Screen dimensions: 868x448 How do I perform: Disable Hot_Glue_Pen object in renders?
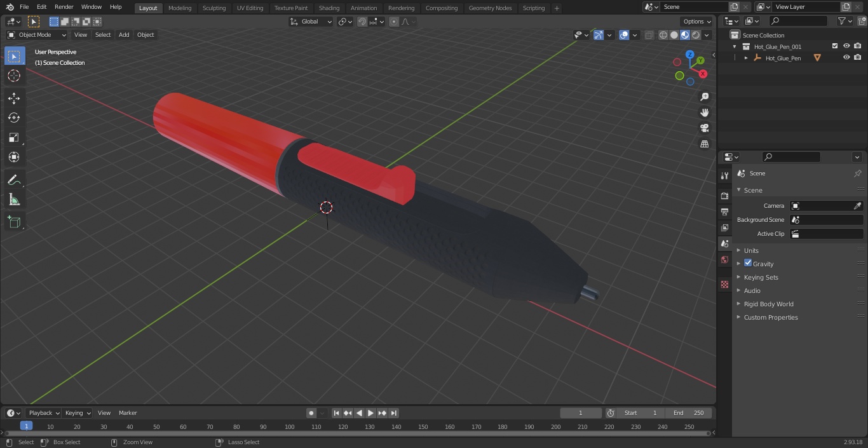pyautogui.click(x=858, y=58)
